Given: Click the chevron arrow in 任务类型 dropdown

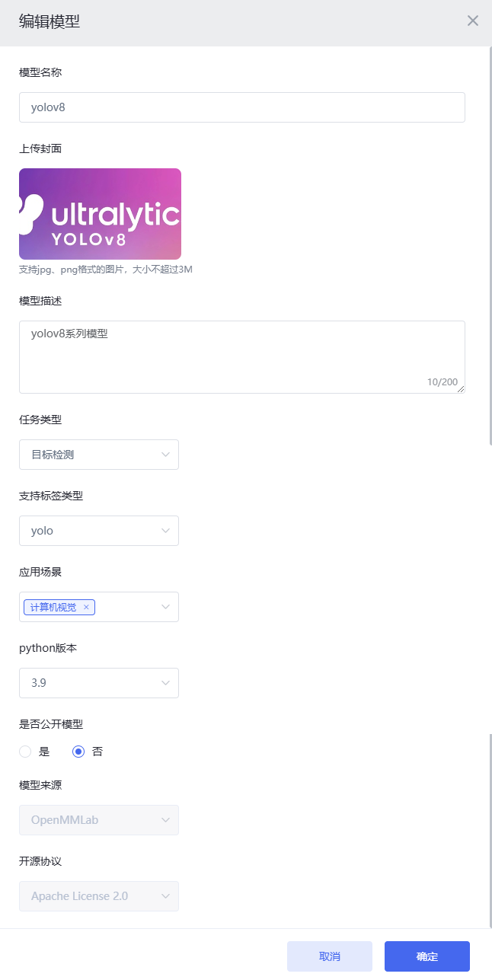Looking at the screenshot, I should pos(166,455).
